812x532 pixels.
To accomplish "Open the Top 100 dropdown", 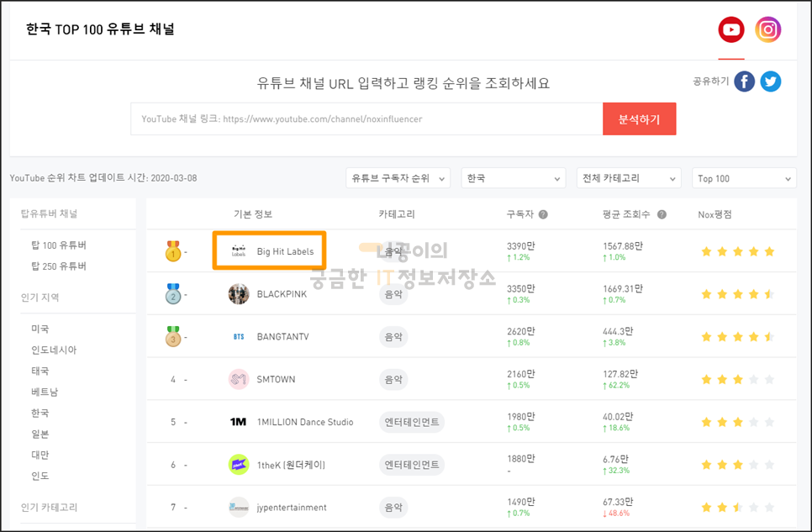I will [x=744, y=178].
